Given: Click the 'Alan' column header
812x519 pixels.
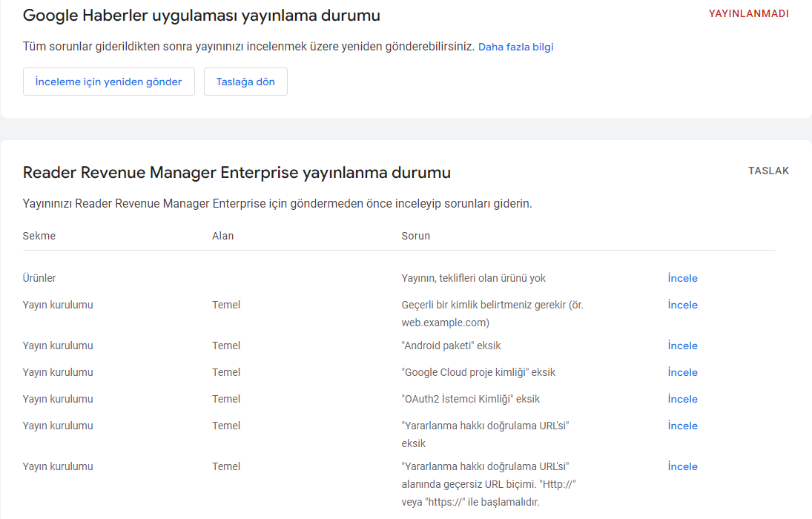Looking at the screenshot, I should pyautogui.click(x=222, y=236).
